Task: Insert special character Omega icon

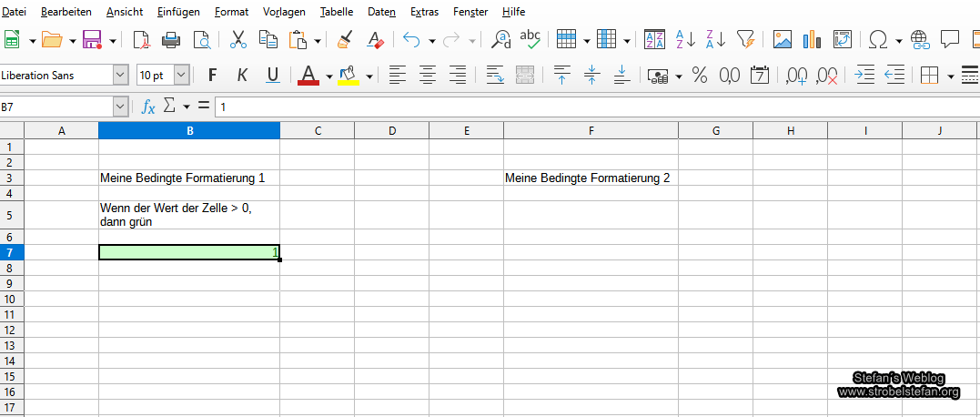Action: 878,40
